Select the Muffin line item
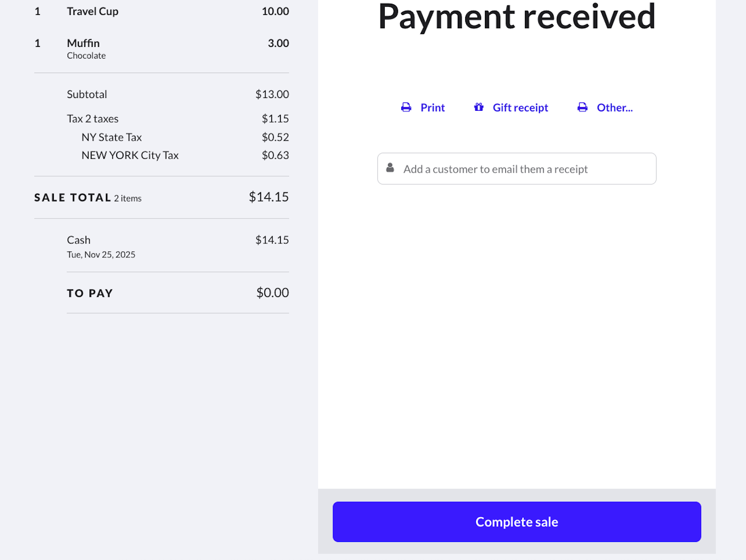 pos(84,43)
